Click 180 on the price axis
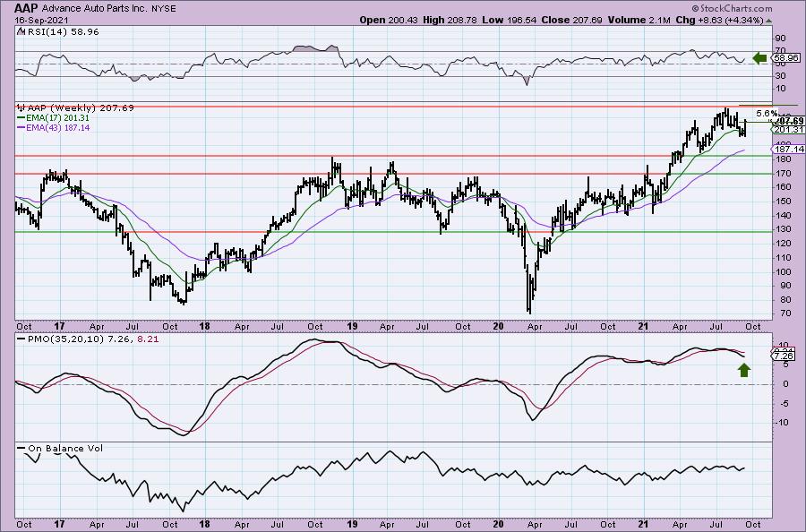This screenshot has height=532, width=806. tap(782, 159)
